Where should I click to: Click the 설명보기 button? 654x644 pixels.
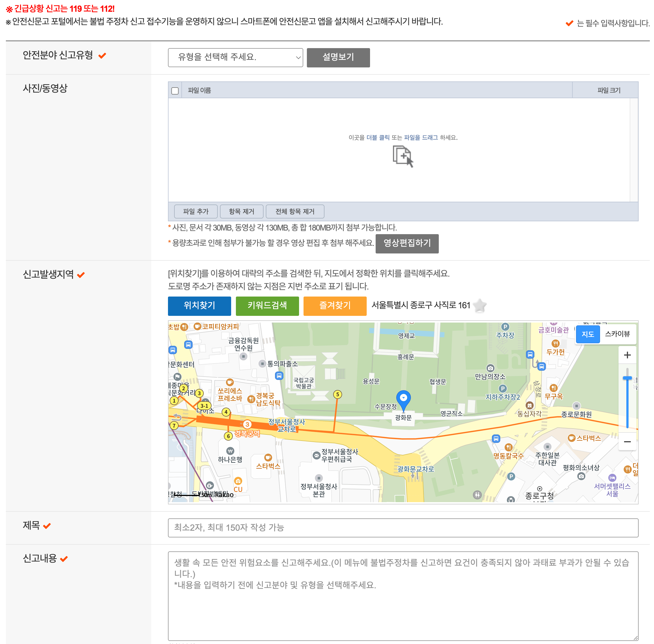[338, 58]
